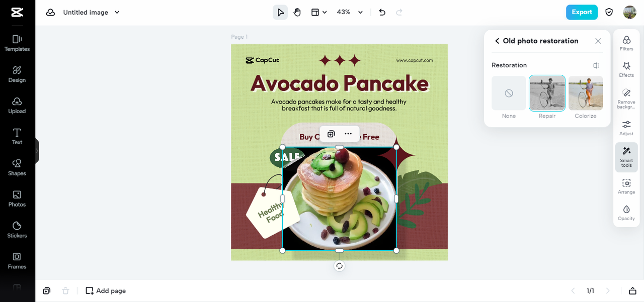Click the rotate handle below the image
The width and height of the screenshot is (644, 302).
340,266
